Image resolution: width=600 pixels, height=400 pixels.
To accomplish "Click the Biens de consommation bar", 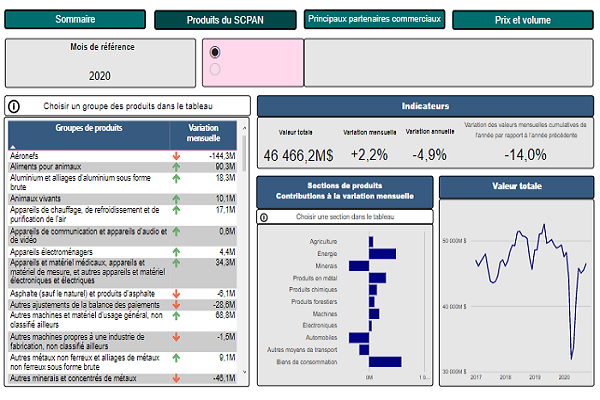I will [385, 362].
